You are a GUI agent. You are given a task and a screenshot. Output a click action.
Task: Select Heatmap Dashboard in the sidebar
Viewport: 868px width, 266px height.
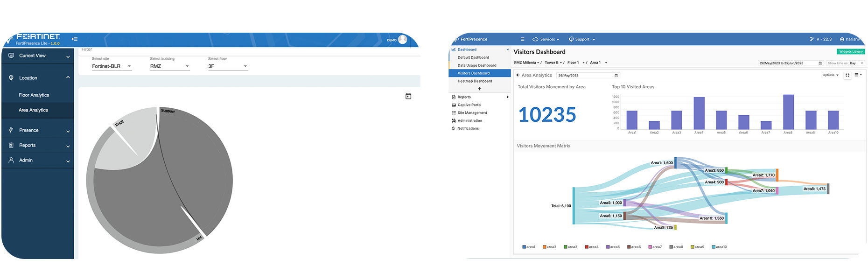[x=475, y=81]
